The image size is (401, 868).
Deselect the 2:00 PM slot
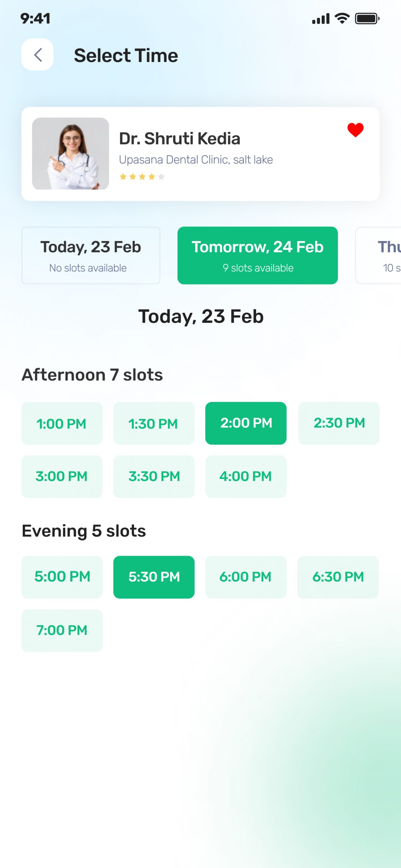click(x=246, y=423)
